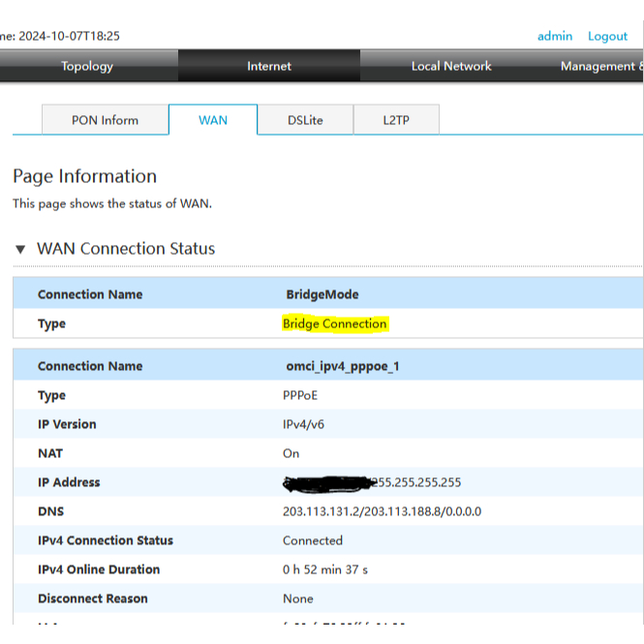
Task: Select the Internet menu item
Action: (268, 66)
